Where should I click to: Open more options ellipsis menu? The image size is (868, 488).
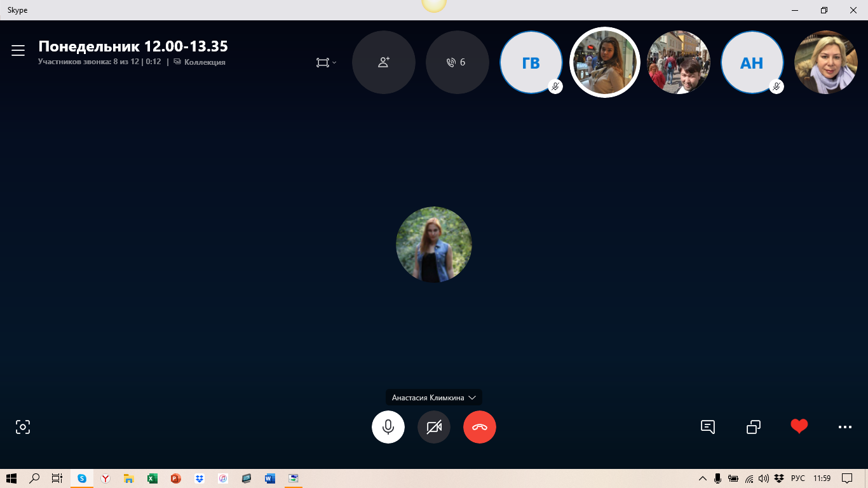click(x=844, y=427)
